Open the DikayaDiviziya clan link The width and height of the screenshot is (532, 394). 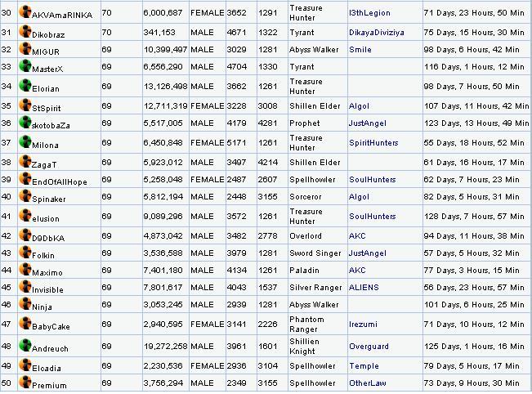[378, 33]
